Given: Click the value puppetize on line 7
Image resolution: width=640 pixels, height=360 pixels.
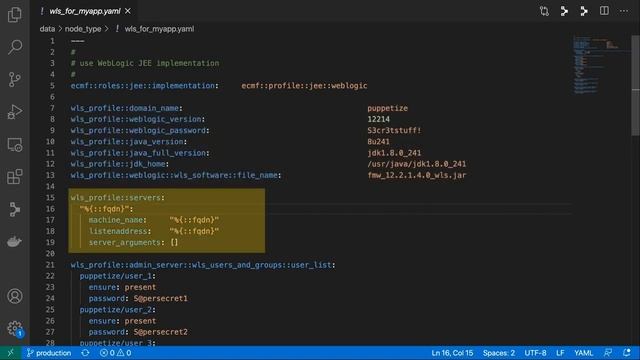Looking at the screenshot, I should (x=387, y=108).
